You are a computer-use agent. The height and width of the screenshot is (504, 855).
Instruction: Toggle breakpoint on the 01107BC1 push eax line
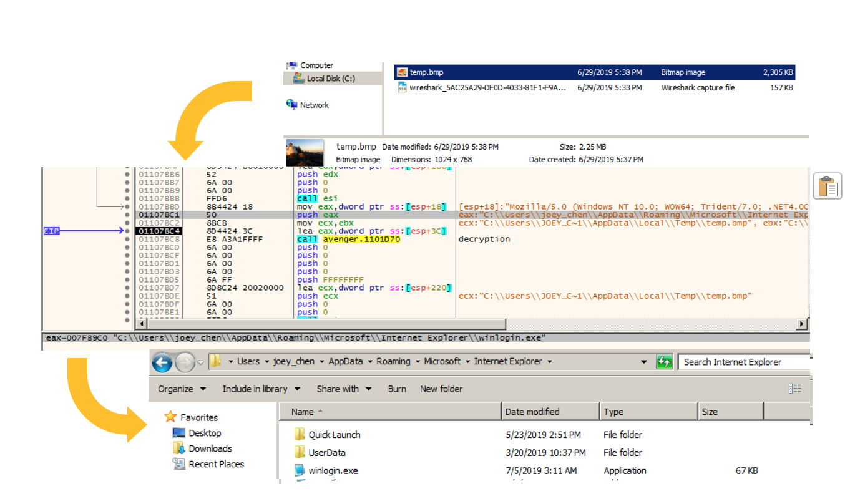pyautogui.click(x=127, y=215)
